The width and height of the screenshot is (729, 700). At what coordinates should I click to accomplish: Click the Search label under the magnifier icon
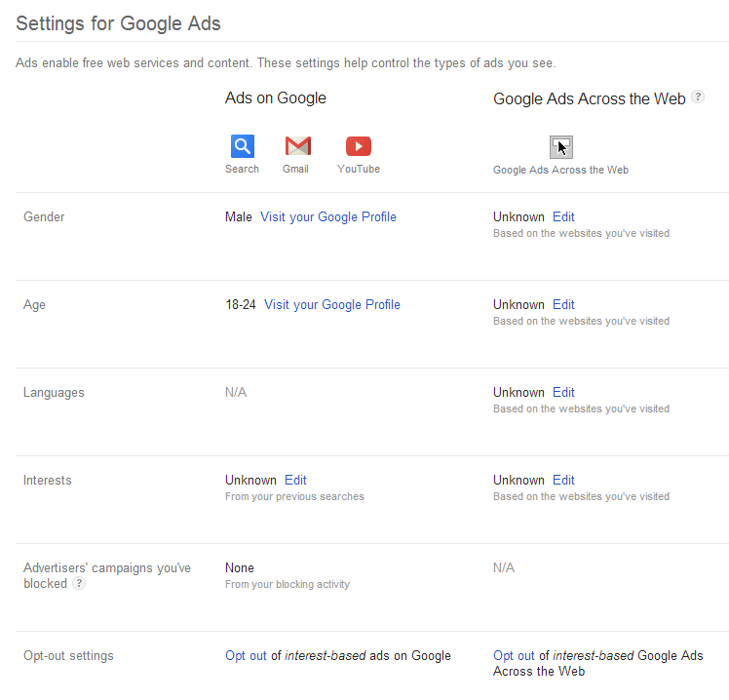tap(242, 170)
